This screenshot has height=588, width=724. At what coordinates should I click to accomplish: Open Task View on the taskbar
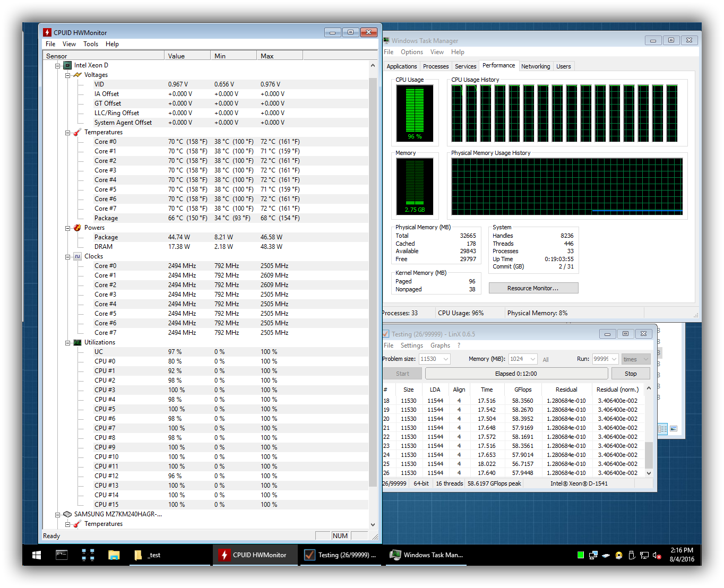[88, 555]
